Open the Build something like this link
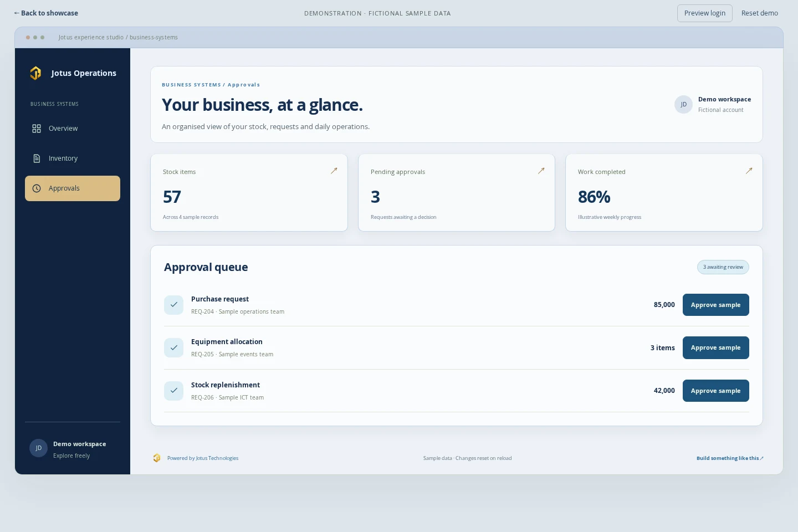Viewport: 798px width, 532px height. 730,458
